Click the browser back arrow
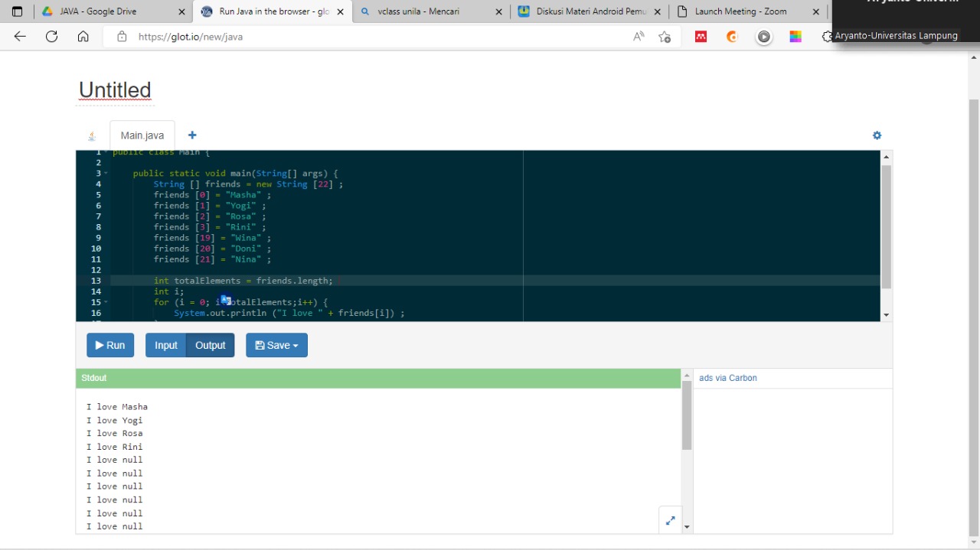 coord(20,37)
